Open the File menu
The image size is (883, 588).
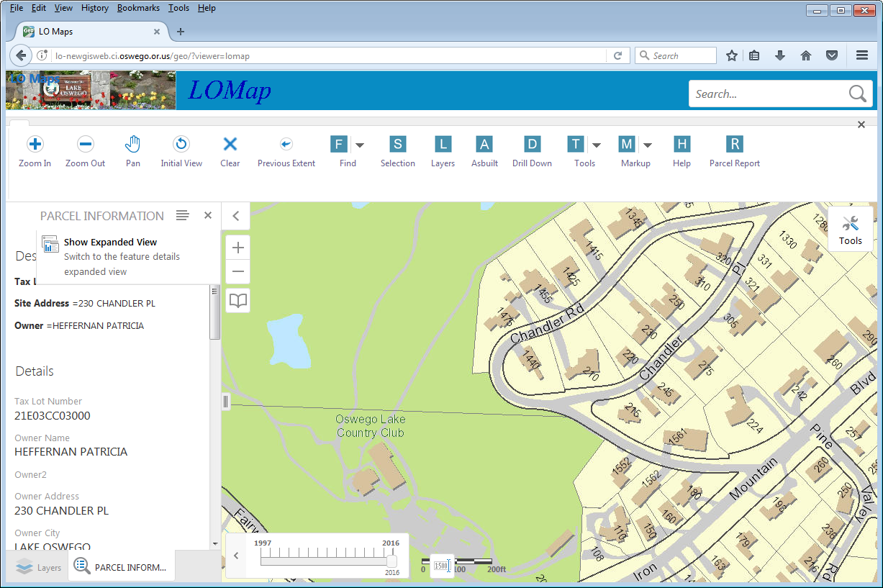[x=17, y=8]
